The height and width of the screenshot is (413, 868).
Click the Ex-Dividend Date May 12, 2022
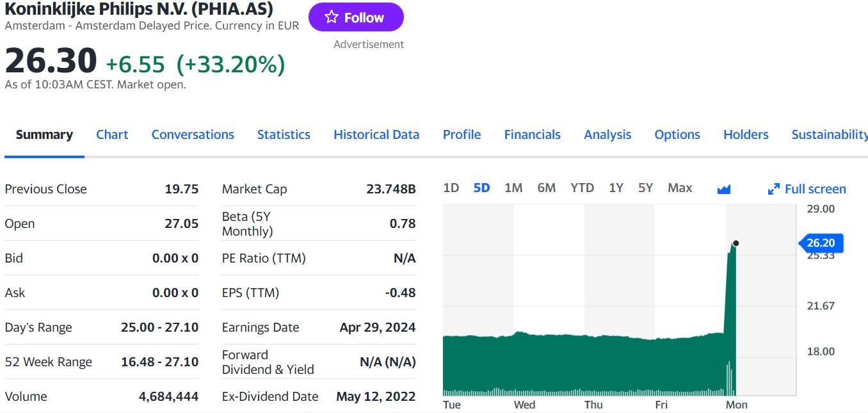click(x=376, y=396)
